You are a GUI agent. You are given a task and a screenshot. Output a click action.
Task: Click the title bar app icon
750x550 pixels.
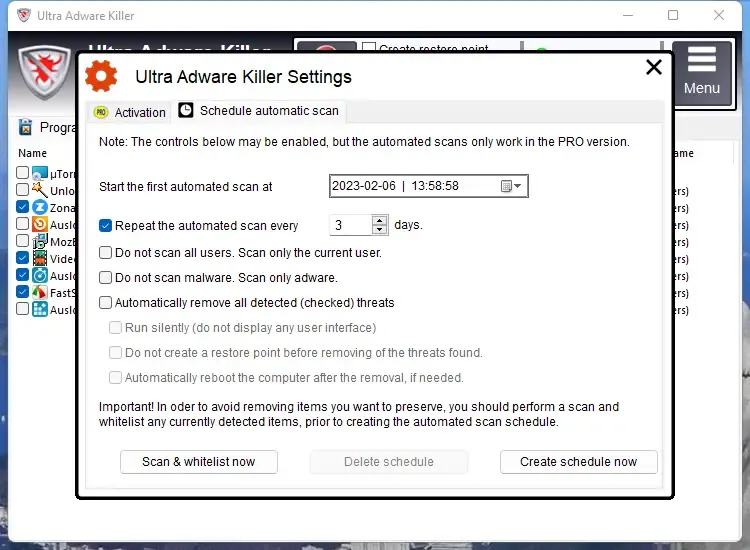[23, 15]
